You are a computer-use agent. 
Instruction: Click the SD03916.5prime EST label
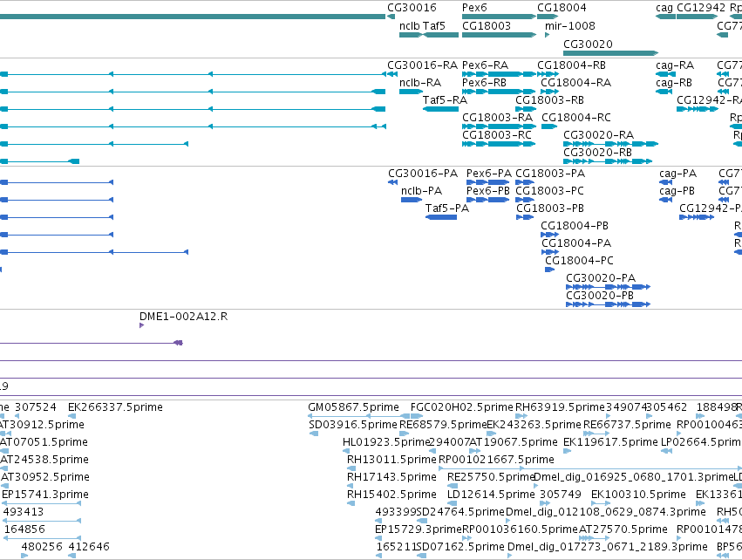pos(353,425)
